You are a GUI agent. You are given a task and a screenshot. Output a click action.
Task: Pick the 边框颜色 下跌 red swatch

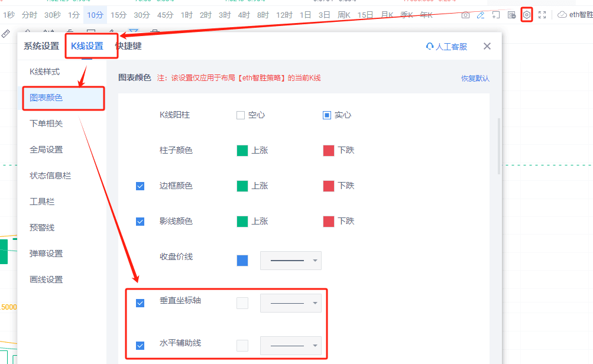click(329, 186)
